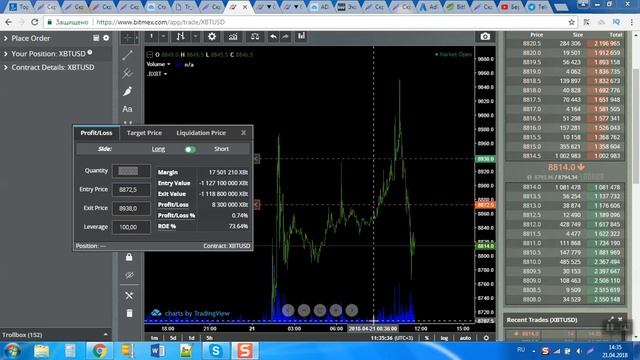Select the trend line drawing tool
This screenshot has height=360, width=640.
point(127,55)
